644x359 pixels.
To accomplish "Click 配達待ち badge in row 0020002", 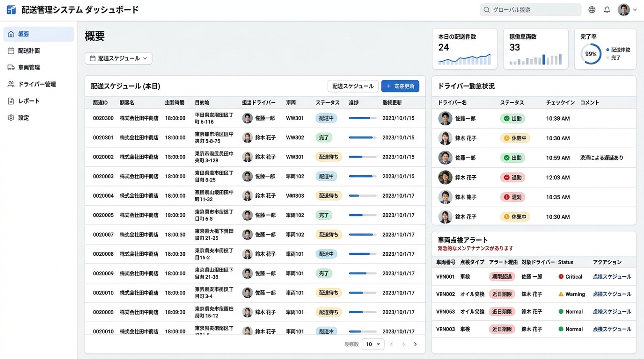I will [x=329, y=157].
